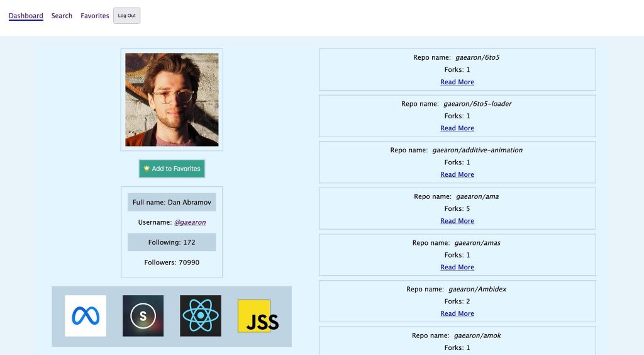Click repo name text gaearon/additive-animation
644x355 pixels.
477,150
